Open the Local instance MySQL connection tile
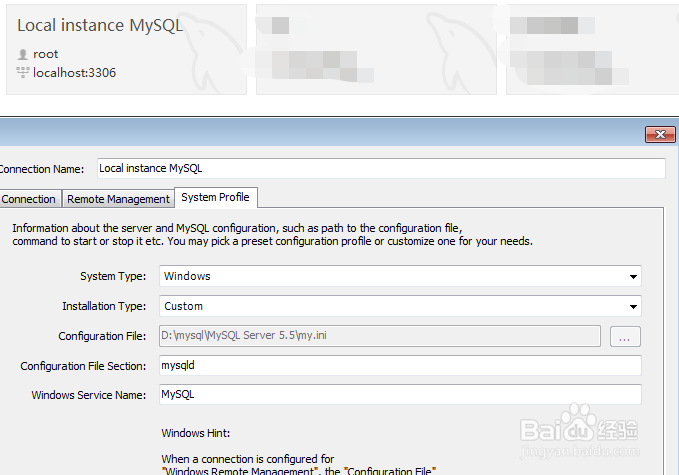 click(x=126, y=49)
